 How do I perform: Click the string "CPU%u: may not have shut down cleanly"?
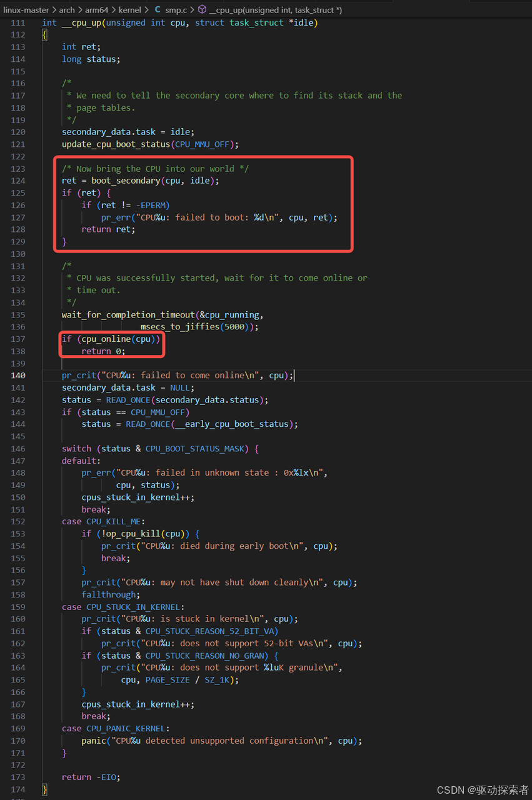(222, 582)
